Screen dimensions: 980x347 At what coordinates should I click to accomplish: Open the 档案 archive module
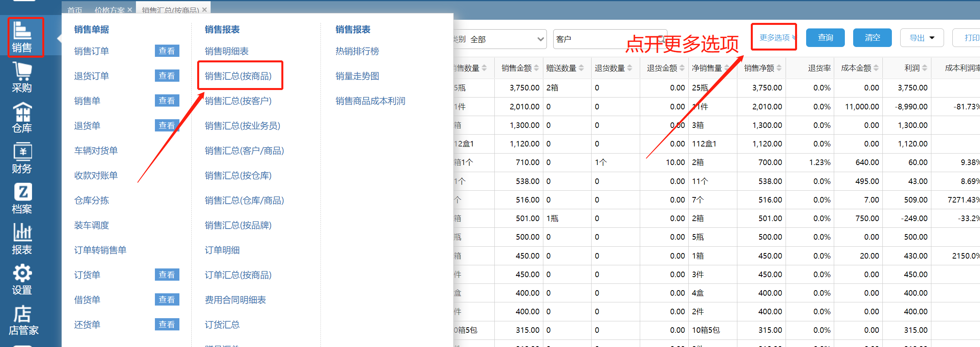pyautogui.click(x=22, y=199)
